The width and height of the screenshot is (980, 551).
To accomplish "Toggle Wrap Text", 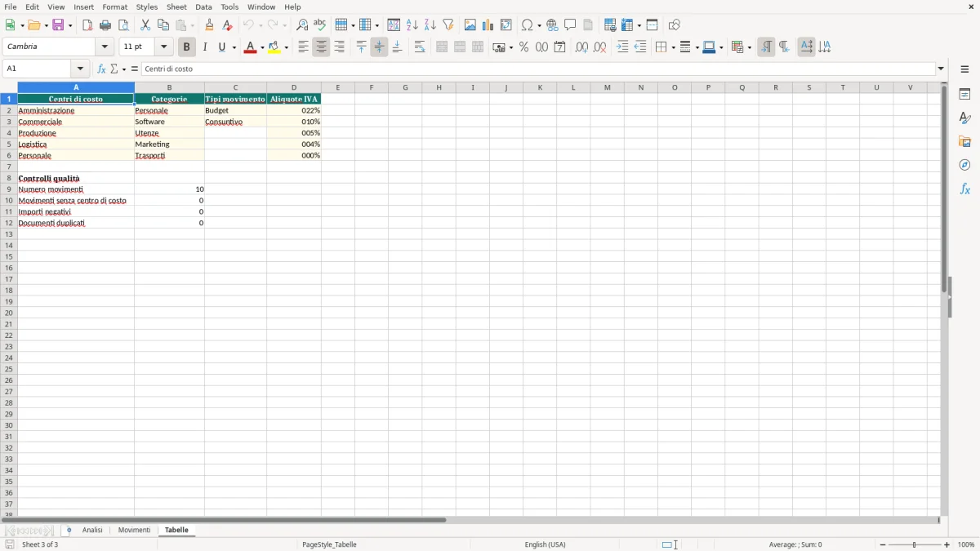I will pyautogui.click(x=420, y=47).
